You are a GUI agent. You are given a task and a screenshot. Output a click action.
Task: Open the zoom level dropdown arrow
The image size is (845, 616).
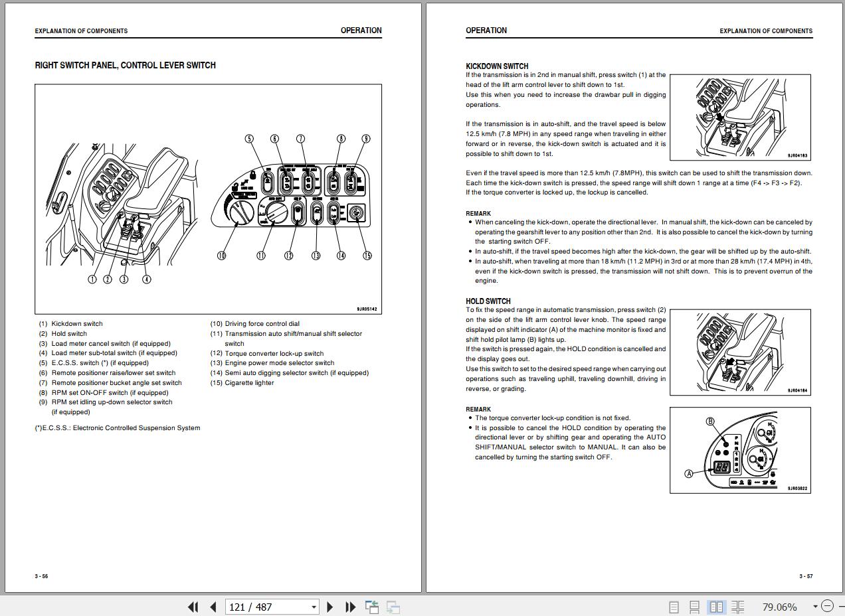[815, 607]
